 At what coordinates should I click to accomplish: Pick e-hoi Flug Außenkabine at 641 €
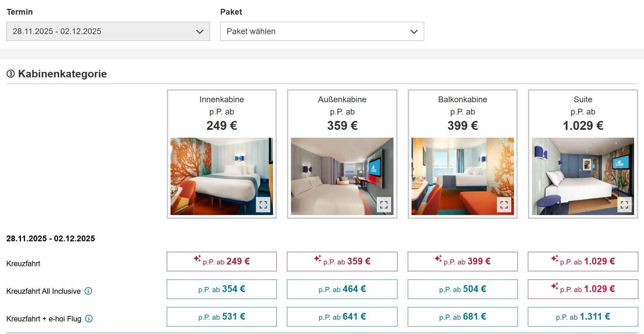point(342,317)
